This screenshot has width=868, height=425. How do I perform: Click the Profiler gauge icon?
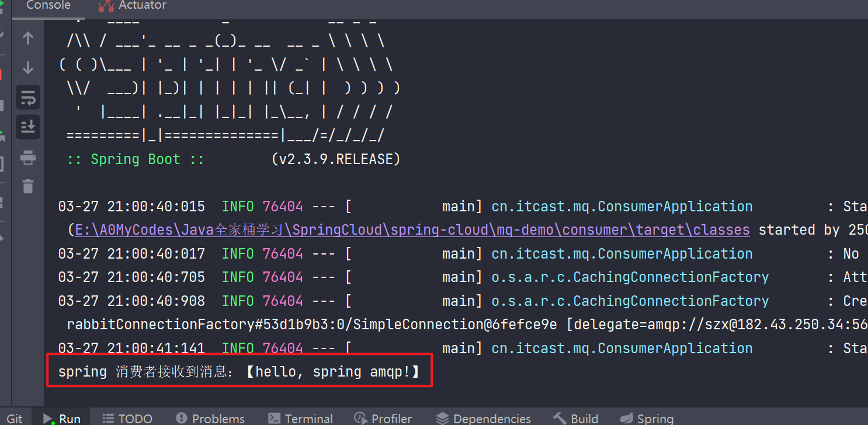(x=361, y=419)
